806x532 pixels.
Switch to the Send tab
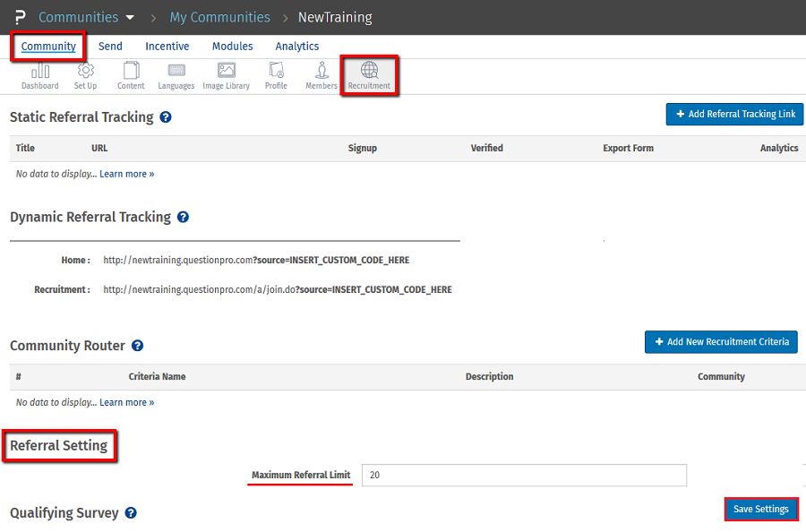(110, 47)
